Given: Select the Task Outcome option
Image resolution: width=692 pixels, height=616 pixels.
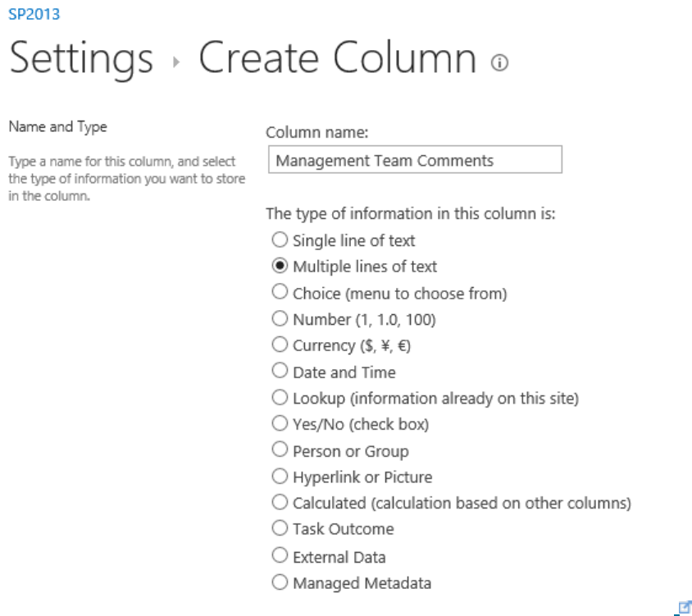Looking at the screenshot, I should click(280, 529).
